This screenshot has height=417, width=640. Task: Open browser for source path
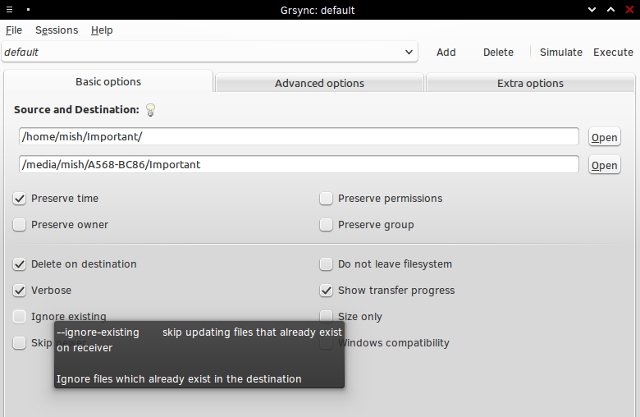click(604, 138)
